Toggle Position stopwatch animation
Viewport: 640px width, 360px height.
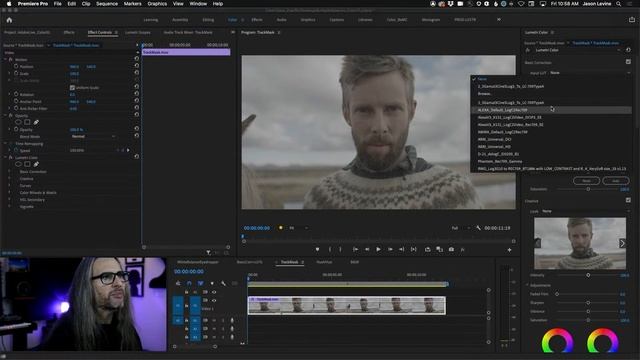click(16, 67)
